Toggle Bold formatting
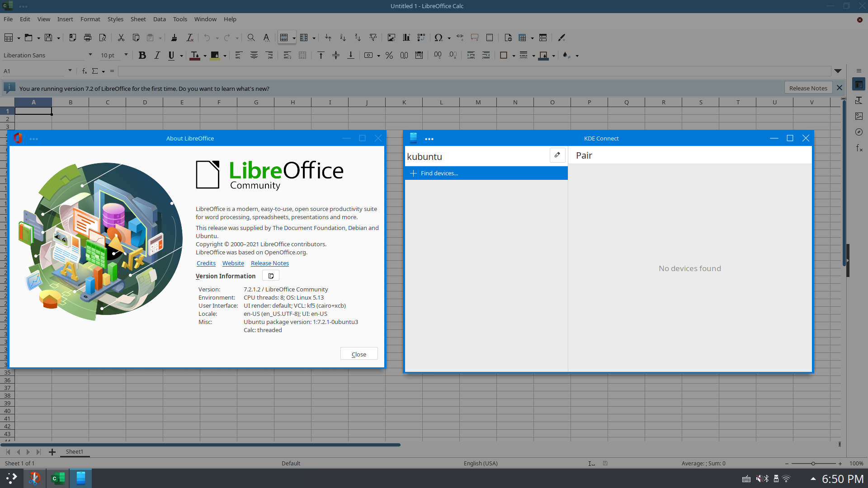 pos(142,56)
